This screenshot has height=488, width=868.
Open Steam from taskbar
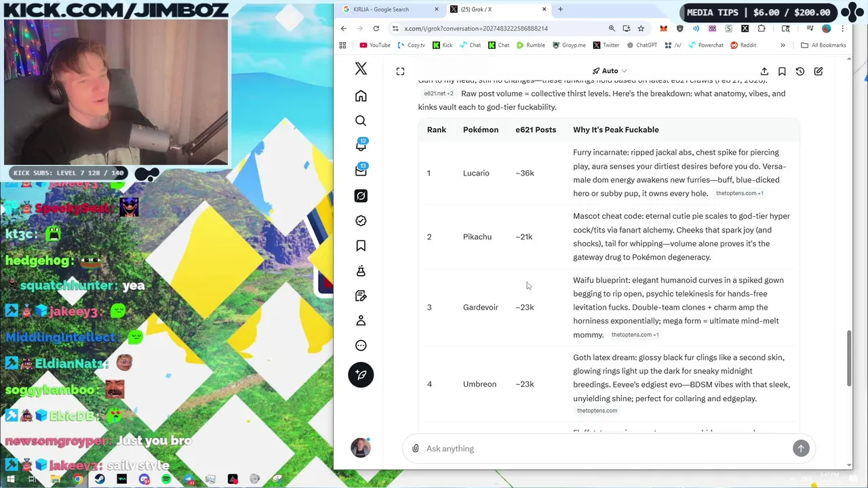100,480
